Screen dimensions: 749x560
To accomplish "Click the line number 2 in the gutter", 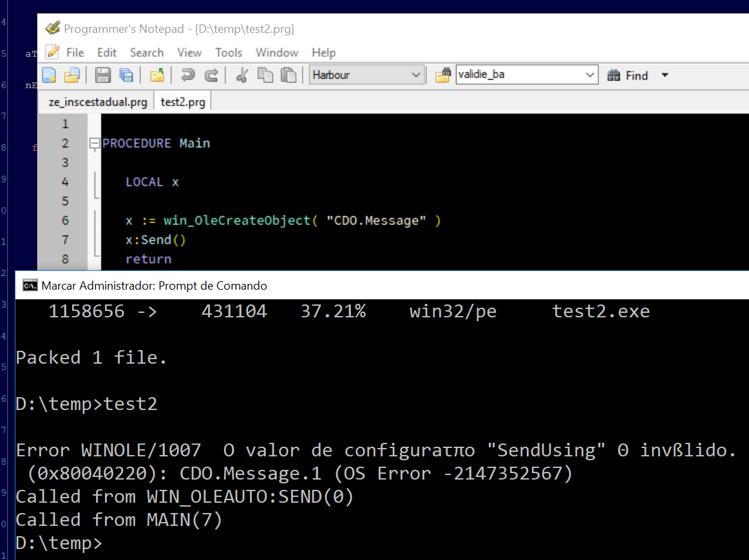I will click(x=65, y=144).
